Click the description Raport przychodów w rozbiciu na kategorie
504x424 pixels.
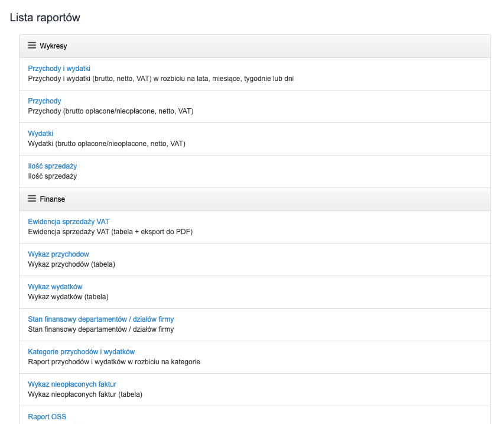[x=114, y=362]
